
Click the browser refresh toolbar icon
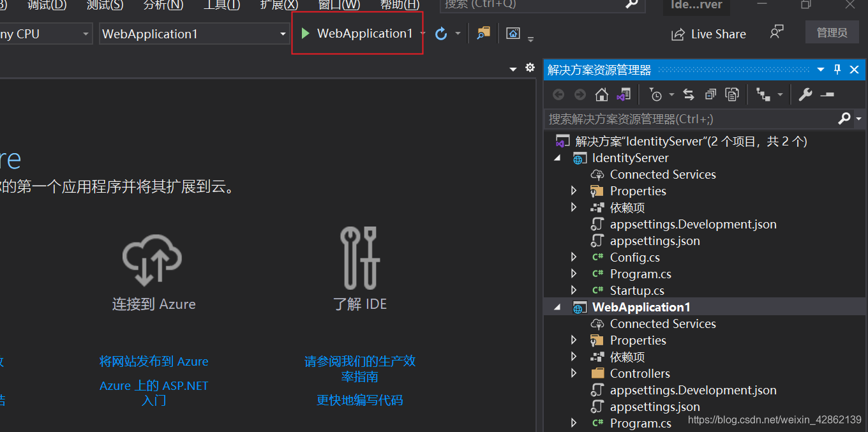click(441, 34)
